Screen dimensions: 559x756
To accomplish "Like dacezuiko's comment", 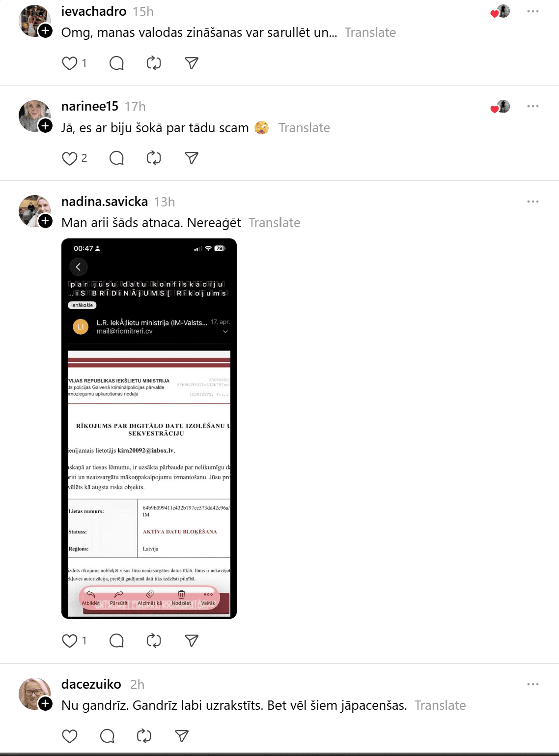I will coord(69,736).
